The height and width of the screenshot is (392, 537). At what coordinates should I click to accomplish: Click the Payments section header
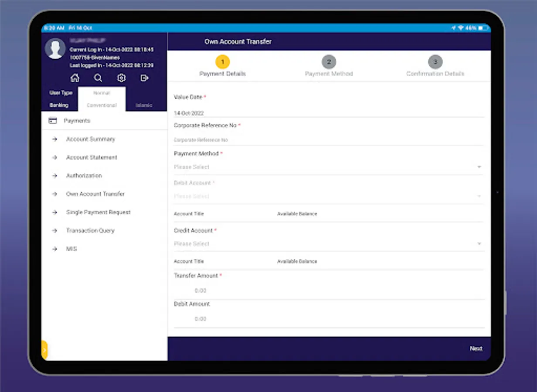[104, 121]
